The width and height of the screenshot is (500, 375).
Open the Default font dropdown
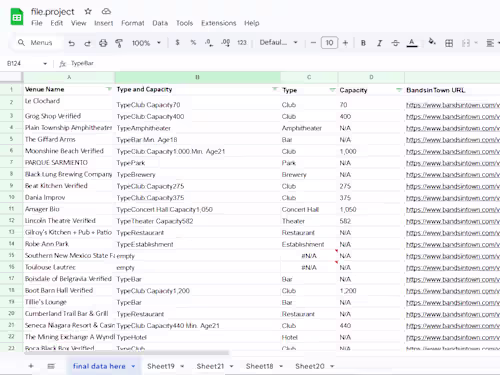(279, 43)
